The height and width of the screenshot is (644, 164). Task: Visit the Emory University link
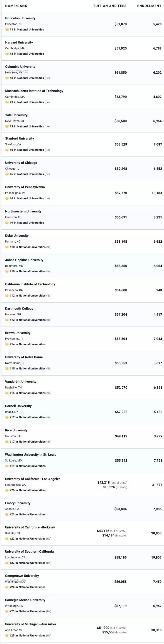pos(18,503)
